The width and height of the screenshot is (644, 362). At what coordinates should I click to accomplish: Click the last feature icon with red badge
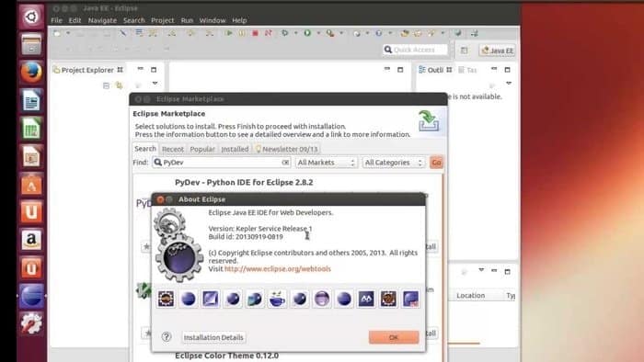point(410,299)
